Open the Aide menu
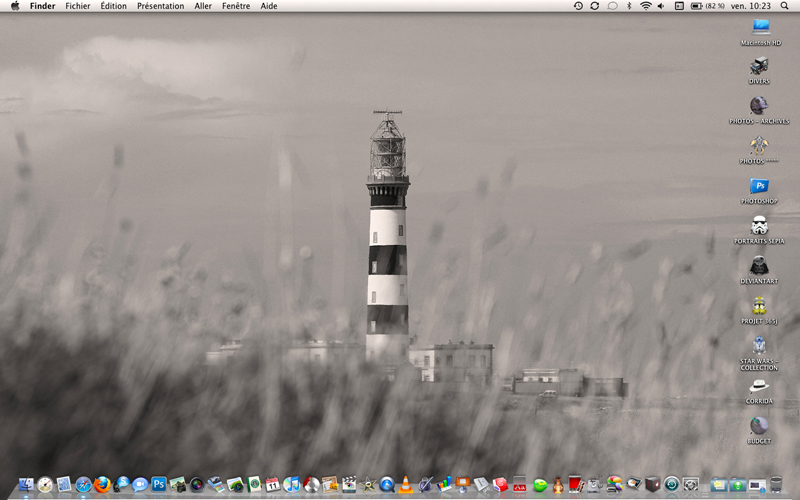Viewport: 800px width, 500px height. pyautogui.click(x=269, y=6)
